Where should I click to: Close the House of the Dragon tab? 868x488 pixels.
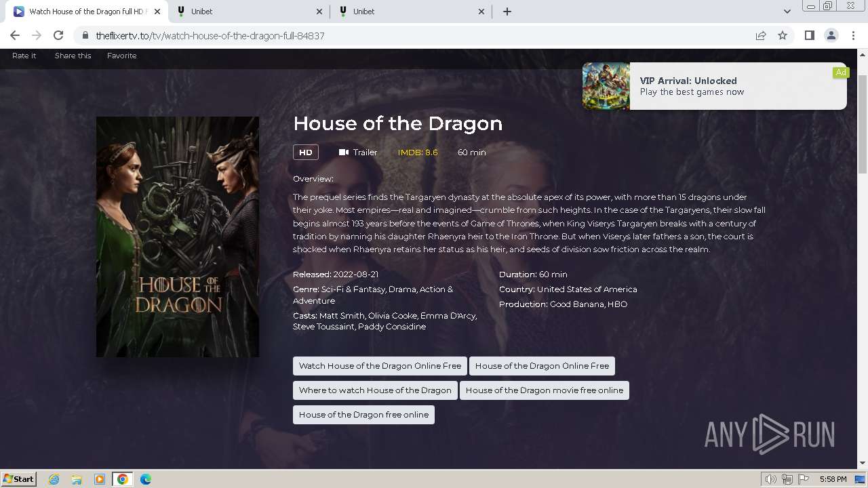click(x=157, y=12)
